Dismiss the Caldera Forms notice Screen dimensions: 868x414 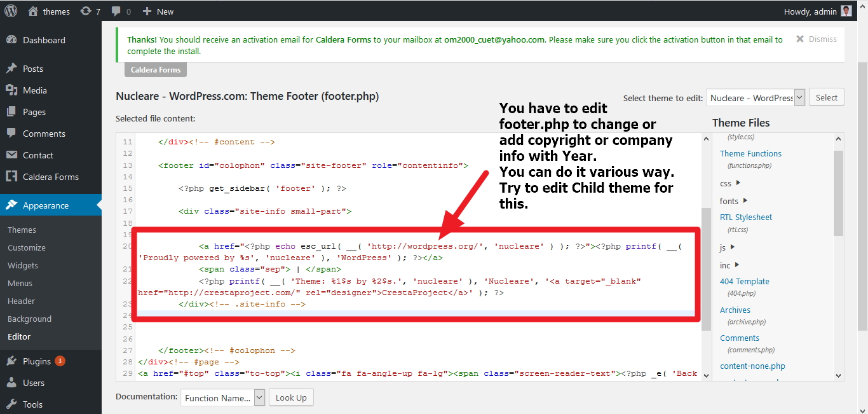tap(816, 39)
